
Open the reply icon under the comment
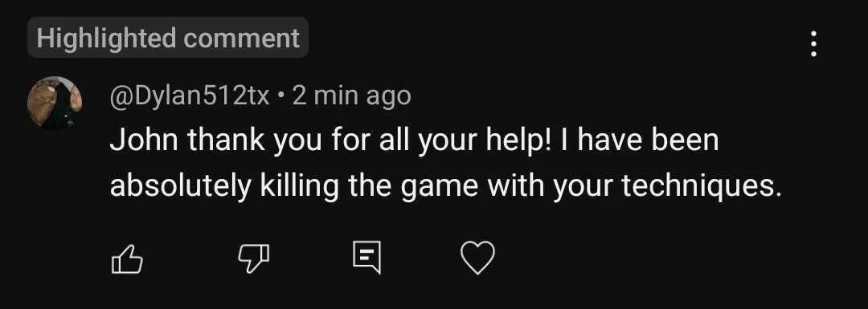coord(367,258)
